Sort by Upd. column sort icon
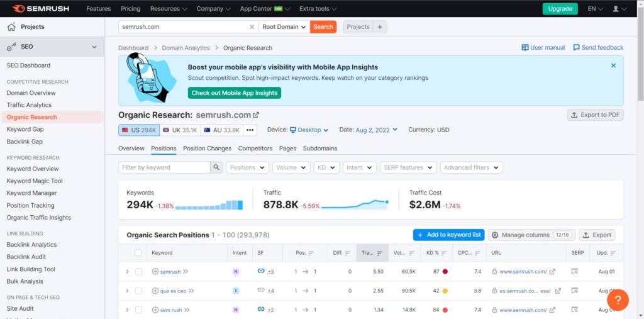Viewport: 644px width, 319px height. [613, 253]
